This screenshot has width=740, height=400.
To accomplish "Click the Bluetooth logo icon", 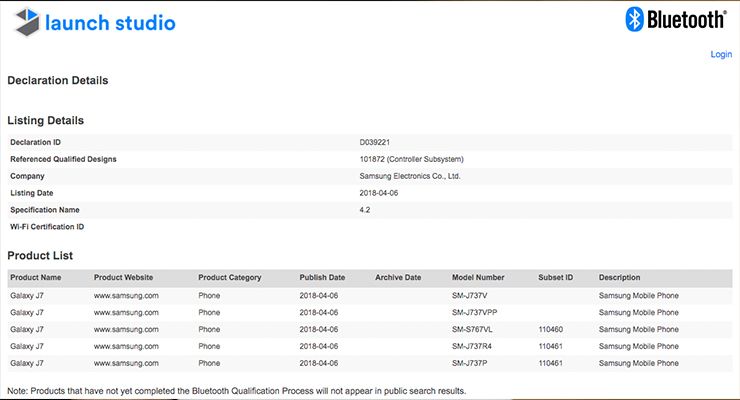I will pos(634,19).
